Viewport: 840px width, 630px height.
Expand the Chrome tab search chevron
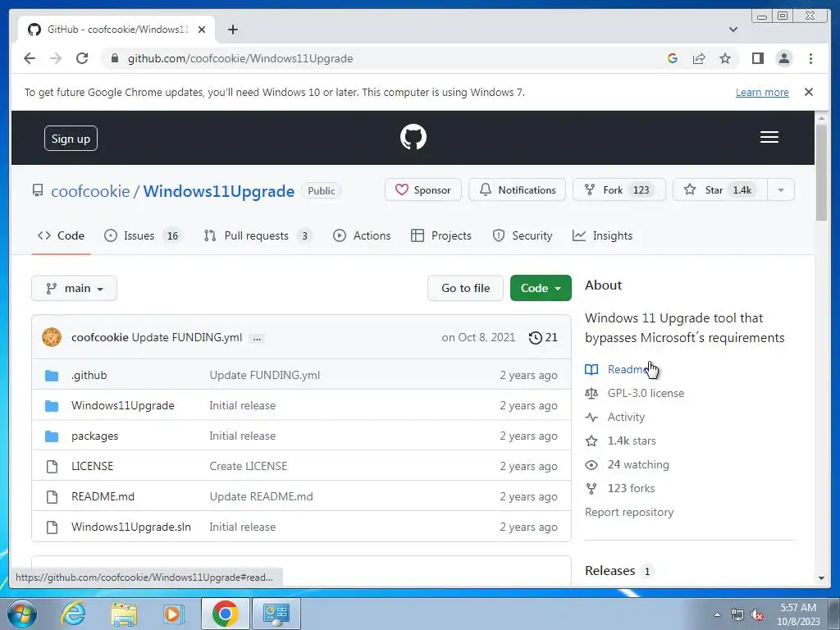click(x=733, y=30)
